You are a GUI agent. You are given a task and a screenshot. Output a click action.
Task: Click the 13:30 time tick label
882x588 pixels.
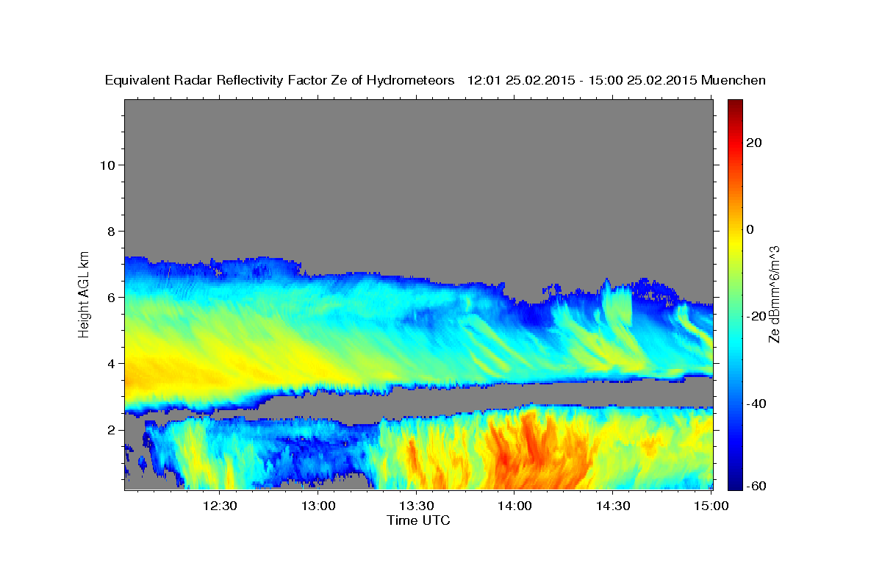[416, 506]
